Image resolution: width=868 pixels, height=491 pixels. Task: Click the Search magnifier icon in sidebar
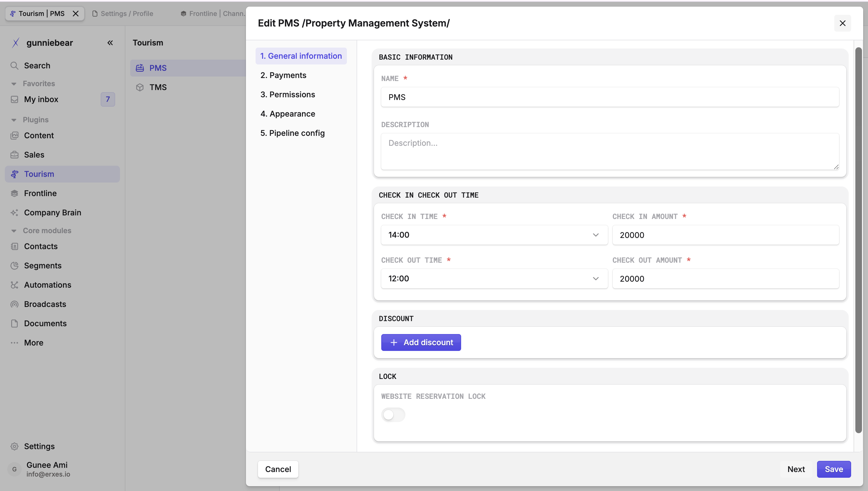pos(14,65)
